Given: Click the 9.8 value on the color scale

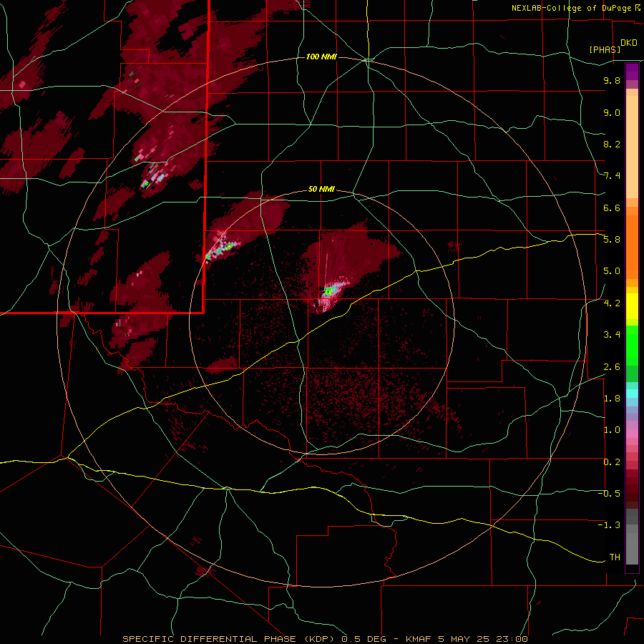Looking at the screenshot, I should coord(612,80).
